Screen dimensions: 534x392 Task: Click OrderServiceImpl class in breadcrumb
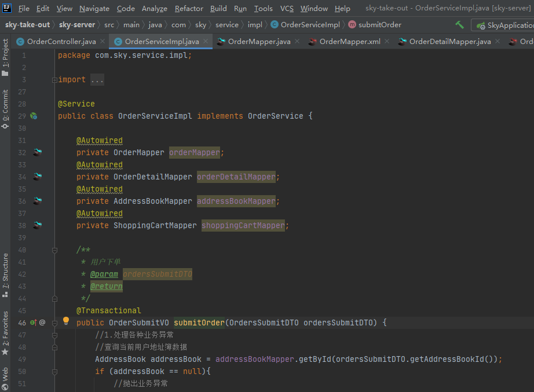tap(305, 25)
